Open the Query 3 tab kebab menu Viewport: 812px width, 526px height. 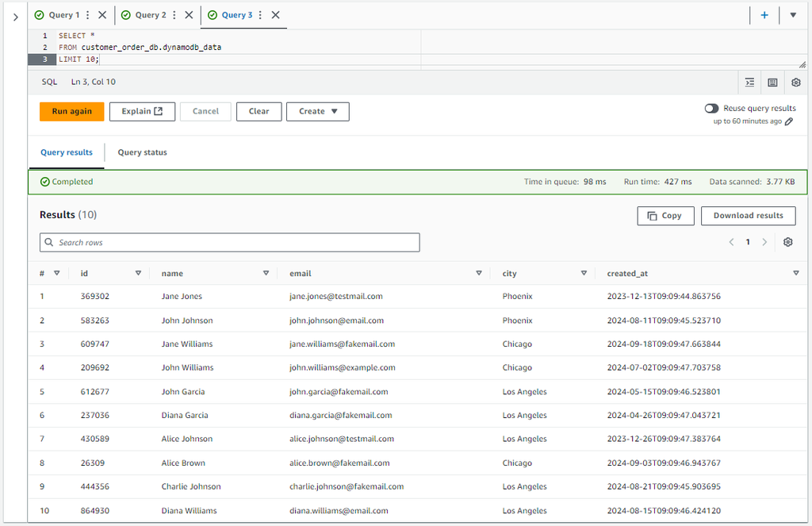point(260,15)
